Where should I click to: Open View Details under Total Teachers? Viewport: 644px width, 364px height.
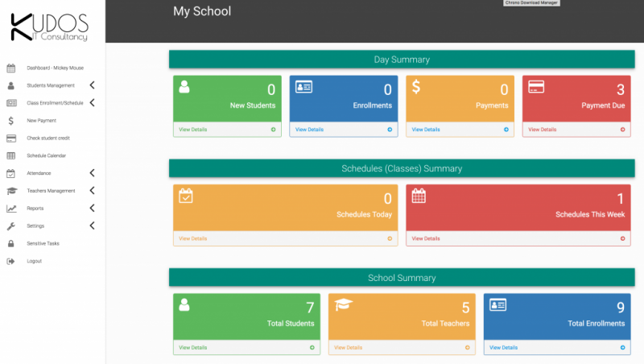(x=349, y=348)
